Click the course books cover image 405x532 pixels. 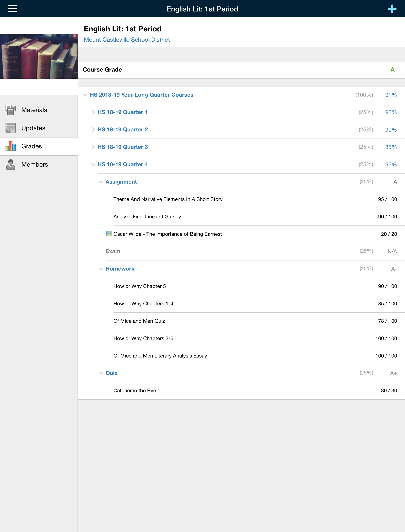point(39,56)
